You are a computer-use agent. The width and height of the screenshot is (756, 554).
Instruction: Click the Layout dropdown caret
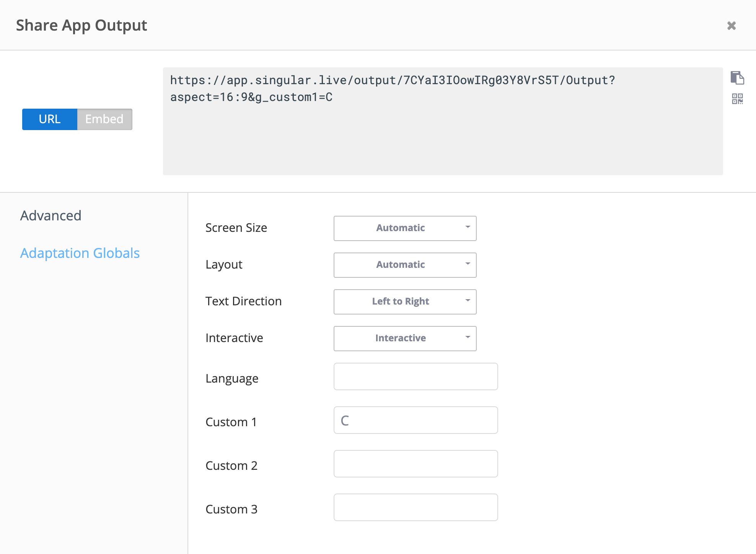pos(468,264)
